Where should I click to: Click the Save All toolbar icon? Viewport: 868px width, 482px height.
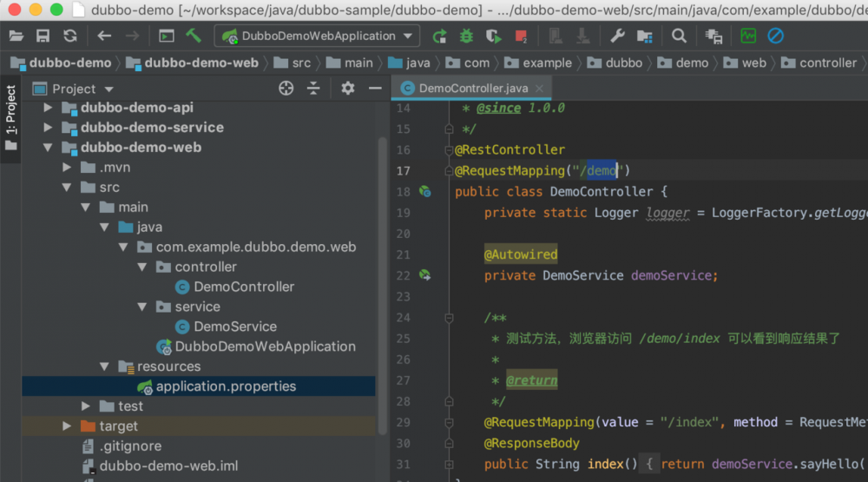(43, 36)
